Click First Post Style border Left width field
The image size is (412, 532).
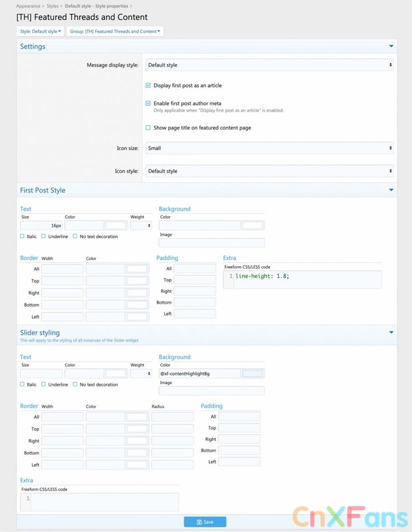(x=63, y=317)
